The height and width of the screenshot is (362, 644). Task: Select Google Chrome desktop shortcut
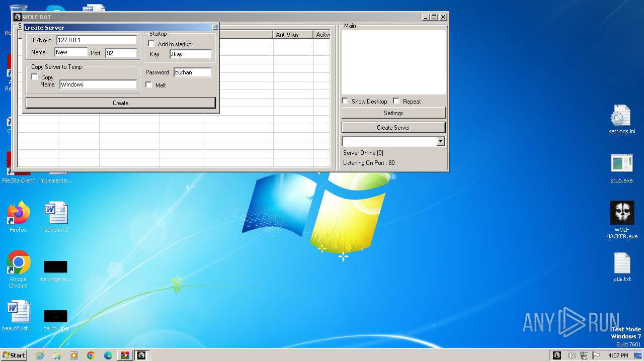point(18,269)
